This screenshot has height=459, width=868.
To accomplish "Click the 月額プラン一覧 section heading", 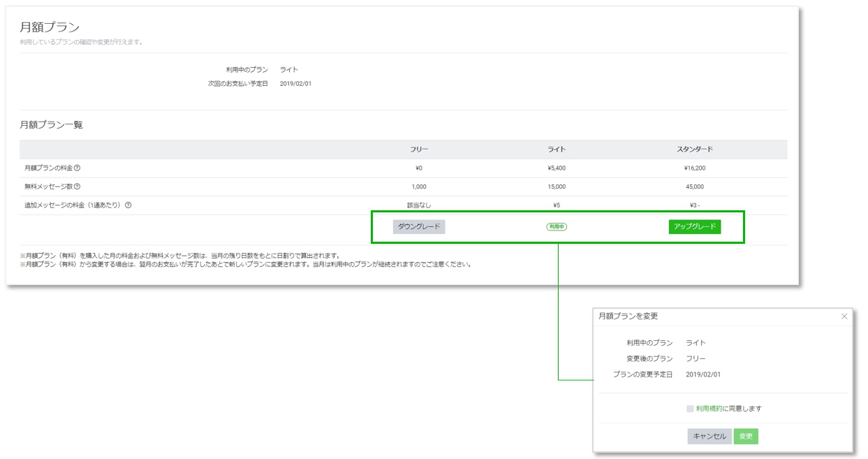I will tap(51, 125).
